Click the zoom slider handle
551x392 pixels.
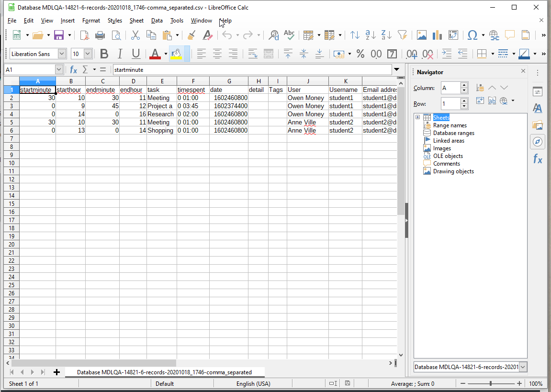(x=491, y=383)
